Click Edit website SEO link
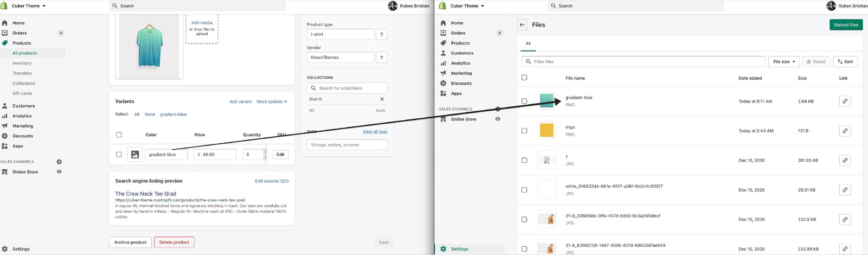 click(272, 181)
